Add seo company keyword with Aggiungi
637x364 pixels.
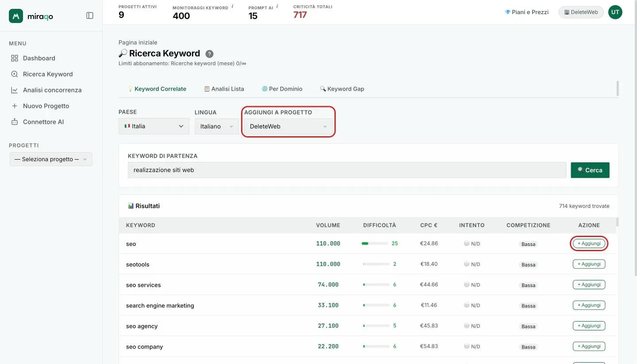coord(589,346)
